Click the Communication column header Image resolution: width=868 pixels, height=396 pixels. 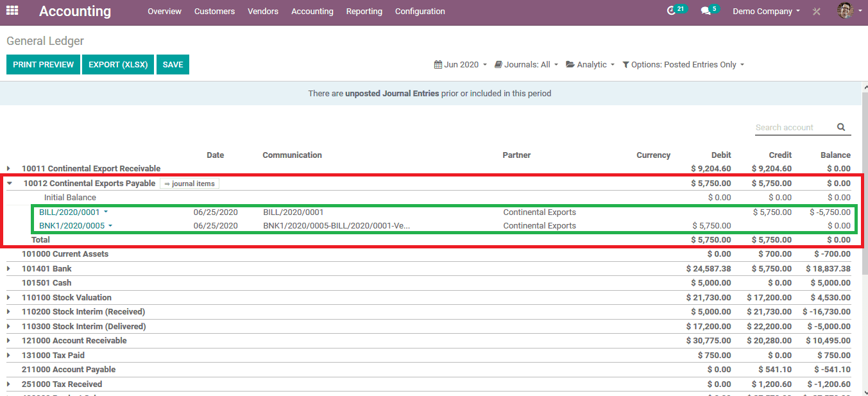292,155
